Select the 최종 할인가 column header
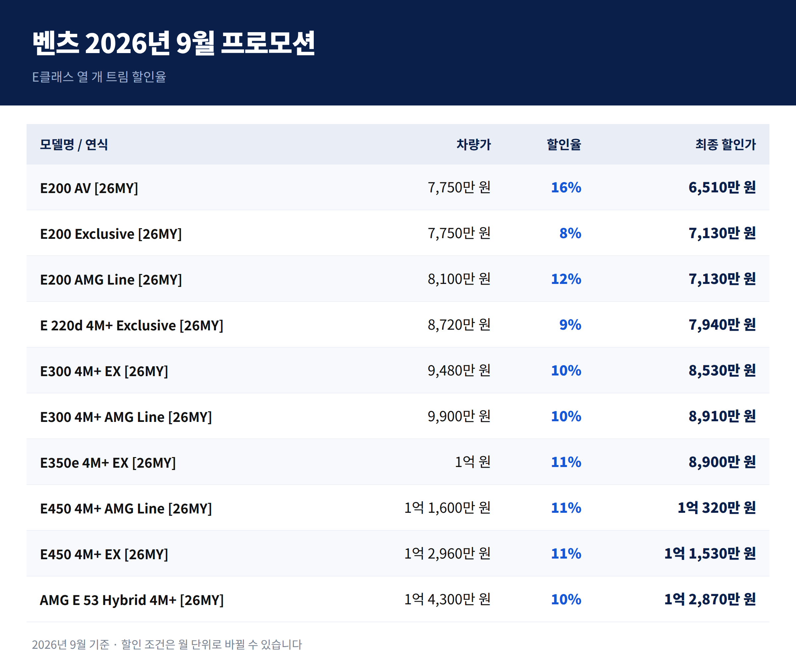The image size is (796, 672). point(726,144)
